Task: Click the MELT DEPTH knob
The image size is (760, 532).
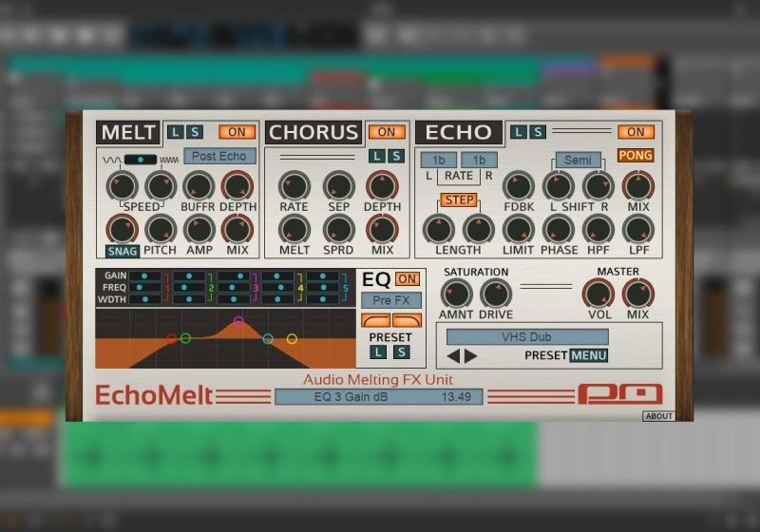Action: [x=237, y=186]
